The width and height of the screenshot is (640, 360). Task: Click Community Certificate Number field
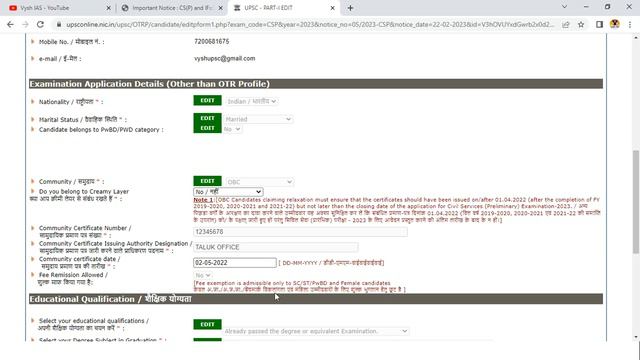coord(300,232)
